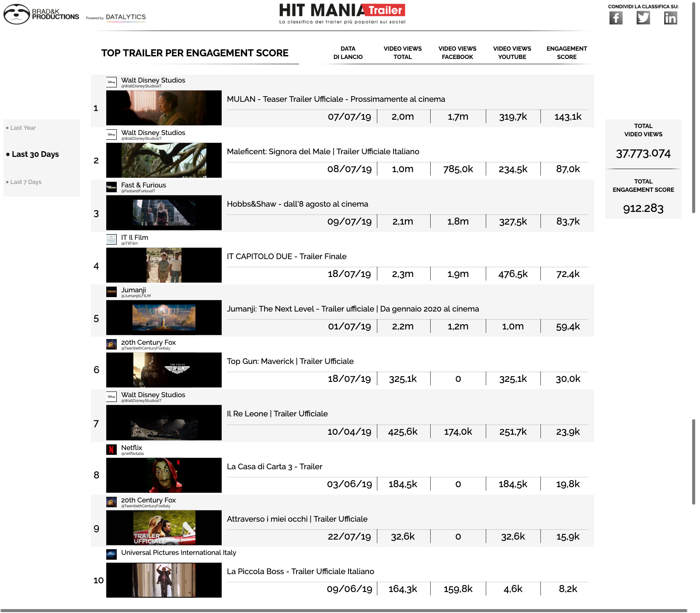Viewport: 700px width, 613px height.
Task: Open the MULAN Teaser Trailer title
Action: tap(335, 99)
